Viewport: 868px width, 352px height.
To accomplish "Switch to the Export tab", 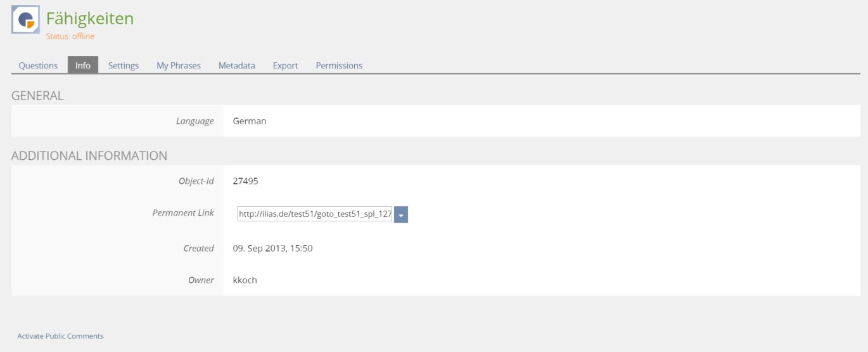I will click(285, 65).
